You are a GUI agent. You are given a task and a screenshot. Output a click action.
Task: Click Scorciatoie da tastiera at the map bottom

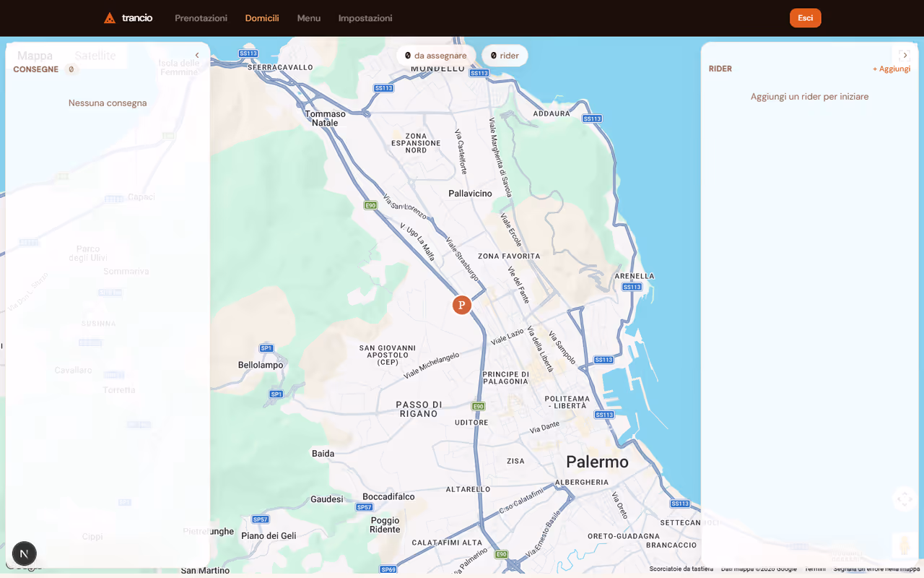[x=681, y=569]
